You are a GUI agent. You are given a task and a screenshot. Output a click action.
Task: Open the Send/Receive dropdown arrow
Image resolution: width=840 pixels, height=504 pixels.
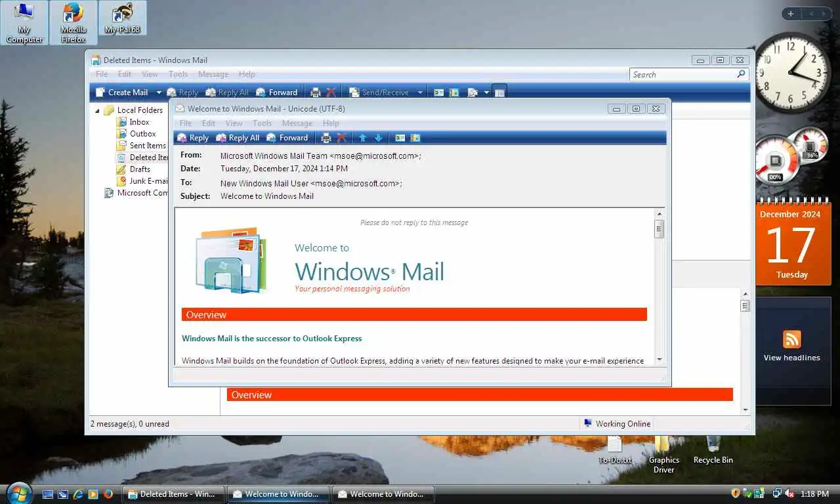420,93
